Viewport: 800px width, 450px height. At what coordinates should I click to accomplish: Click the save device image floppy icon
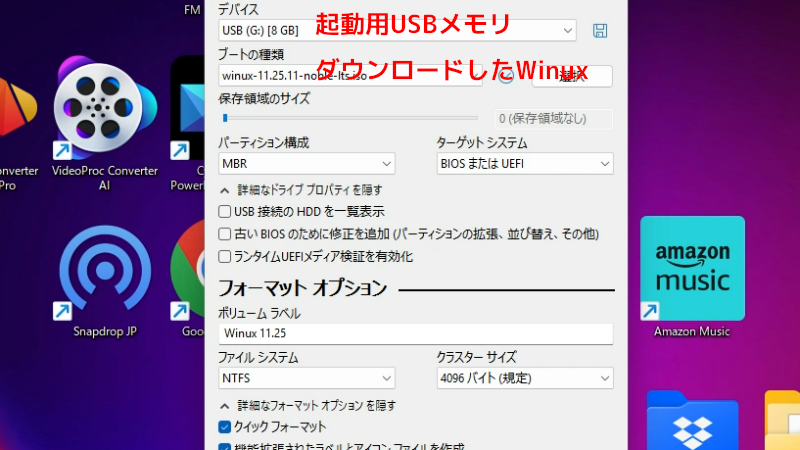click(x=600, y=31)
